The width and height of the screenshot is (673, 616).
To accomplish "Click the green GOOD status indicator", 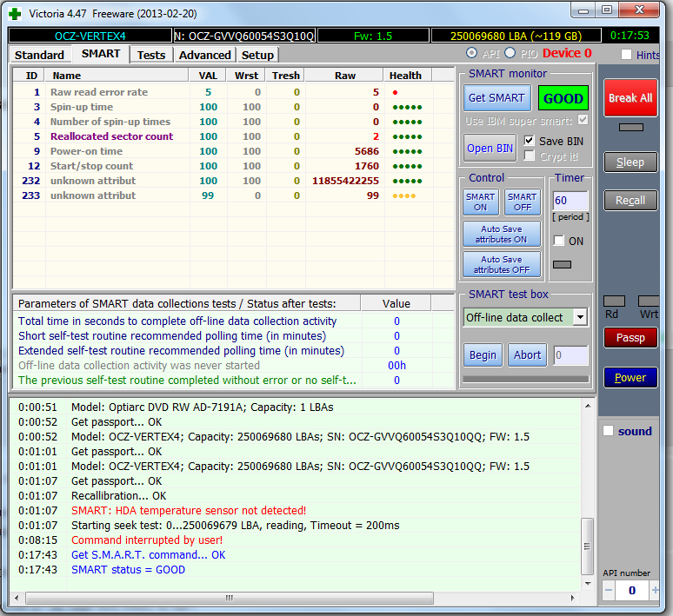I will pyautogui.click(x=563, y=98).
